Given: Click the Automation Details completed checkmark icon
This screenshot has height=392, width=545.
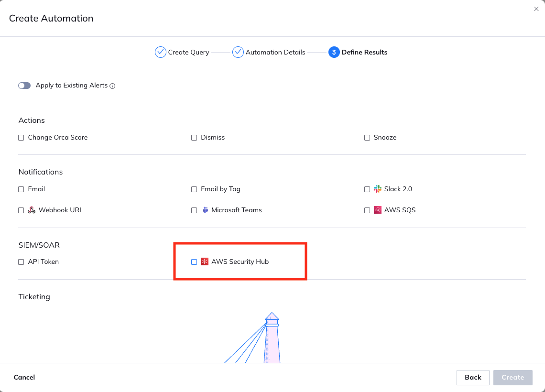Looking at the screenshot, I should (238, 52).
